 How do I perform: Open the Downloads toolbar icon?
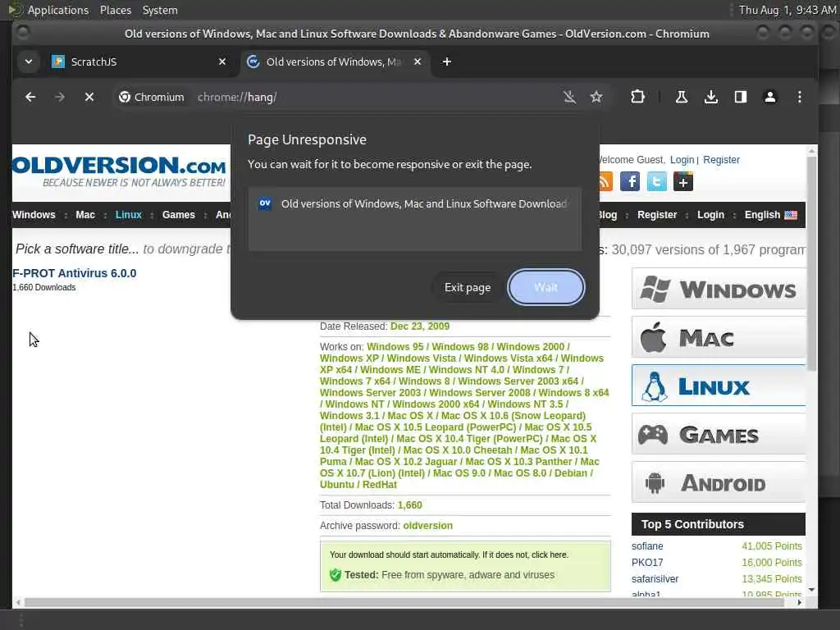pyautogui.click(x=711, y=97)
